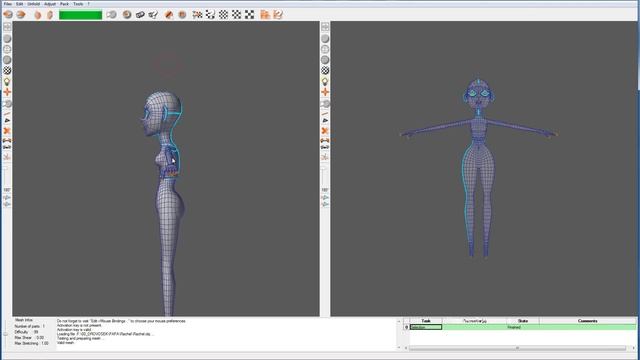The width and height of the screenshot is (640, 360).
Task: Click the 180 rotation label in left sidebar
Action: pyautogui.click(x=7, y=190)
